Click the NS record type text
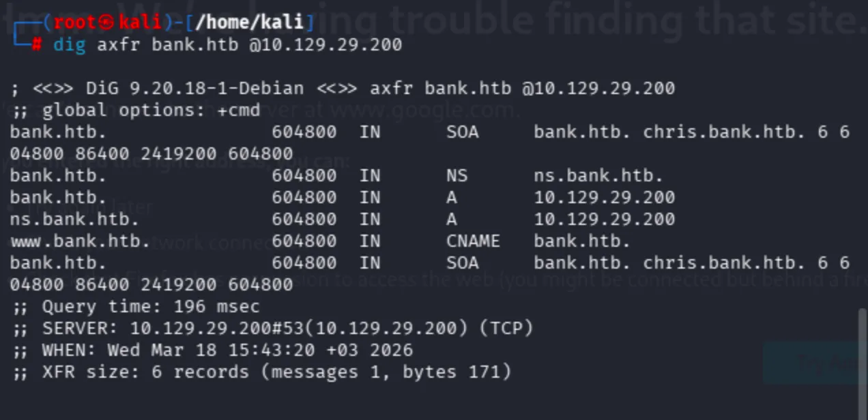Image resolution: width=868 pixels, height=420 pixels. pos(457,175)
